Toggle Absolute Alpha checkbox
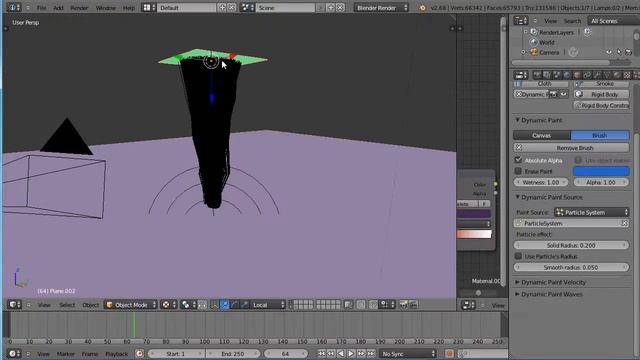The image size is (640, 360). (518, 160)
